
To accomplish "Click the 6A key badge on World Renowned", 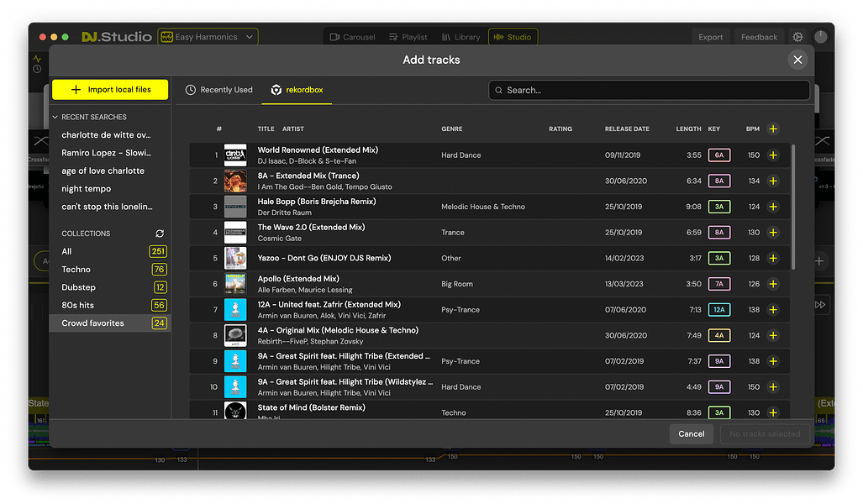I will 719,155.
